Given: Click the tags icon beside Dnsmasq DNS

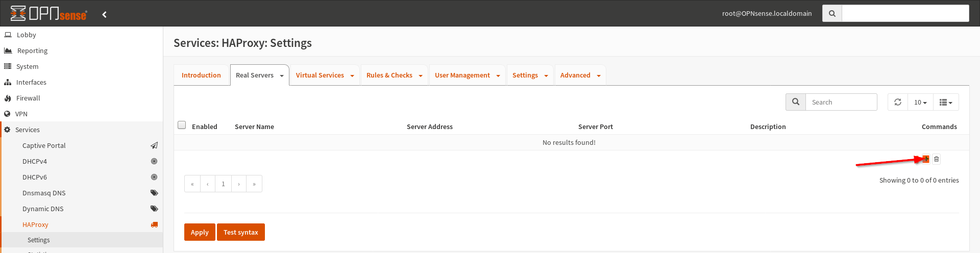Looking at the screenshot, I should [x=154, y=193].
